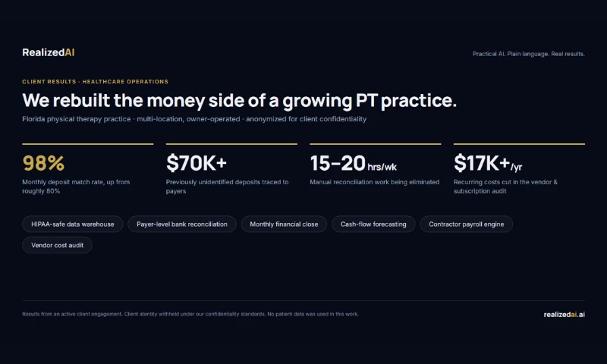This screenshot has width=607, height=364.
Task: Select the HIPAA-safe data warehouse pill
Action: (72, 224)
